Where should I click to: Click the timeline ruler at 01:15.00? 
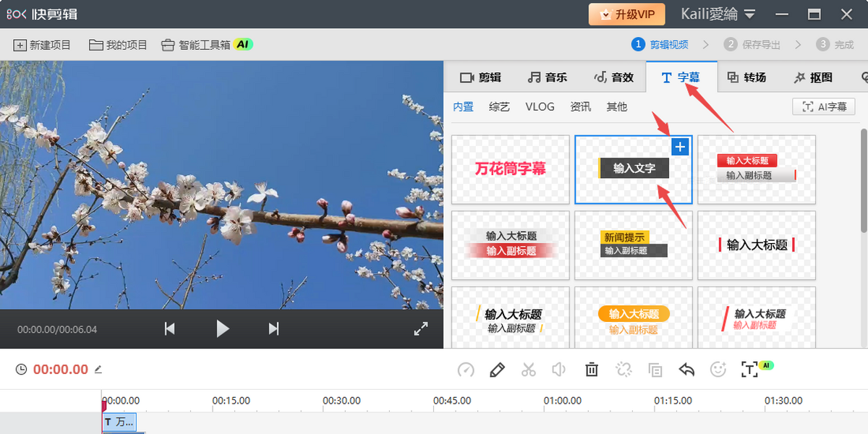pyautogui.click(x=673, y=401)
